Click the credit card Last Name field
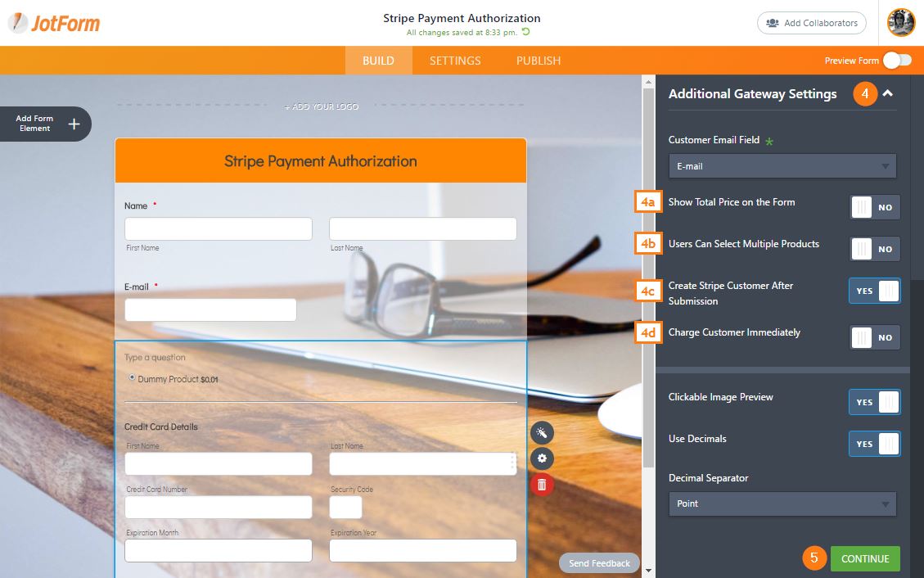 click(x=423, y=463)
